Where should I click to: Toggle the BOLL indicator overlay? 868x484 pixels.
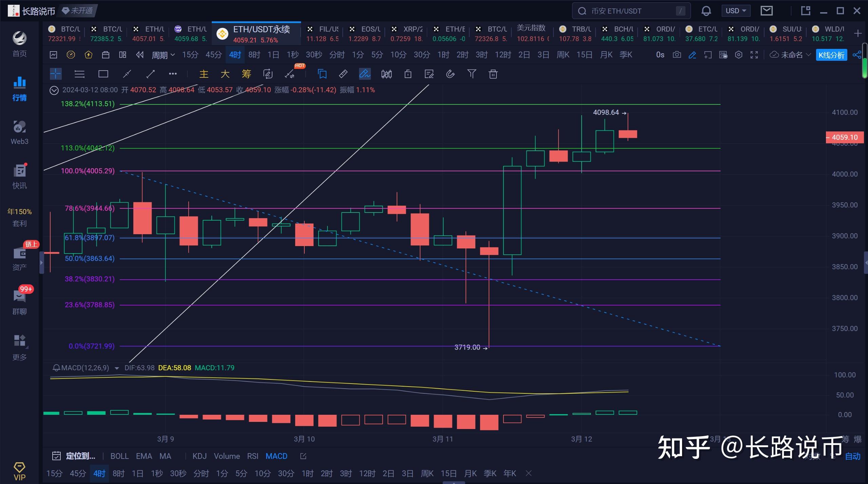(x=119, y=456)
